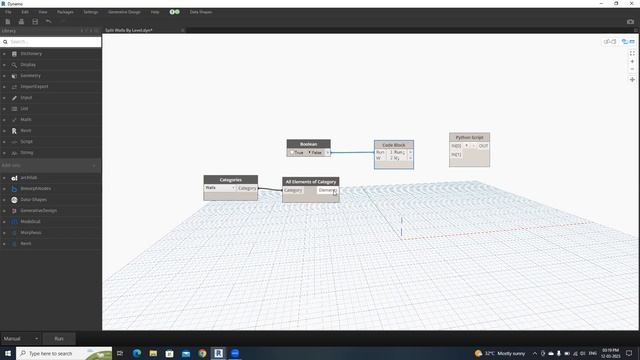Click the Undo toolbar icon

coord(49,21)
